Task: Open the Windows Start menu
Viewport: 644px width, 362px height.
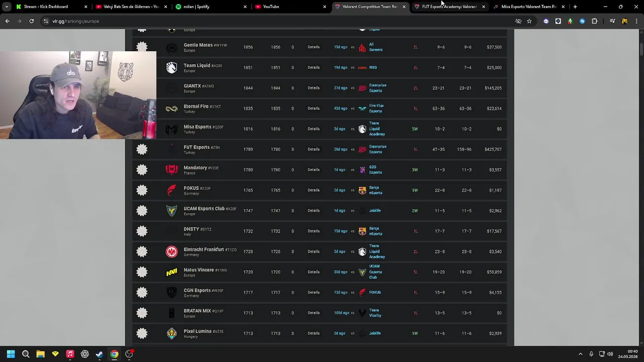Action: [x=11, y=354]
